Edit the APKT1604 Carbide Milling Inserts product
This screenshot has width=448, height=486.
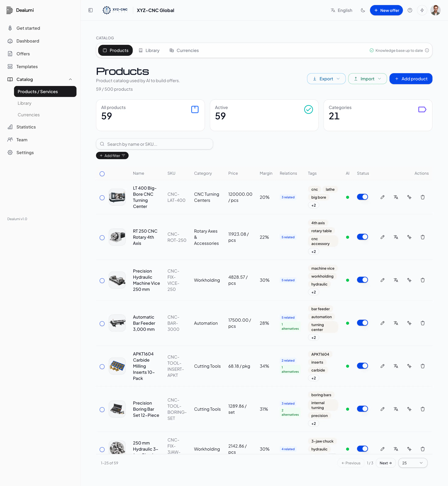point(382,366)
